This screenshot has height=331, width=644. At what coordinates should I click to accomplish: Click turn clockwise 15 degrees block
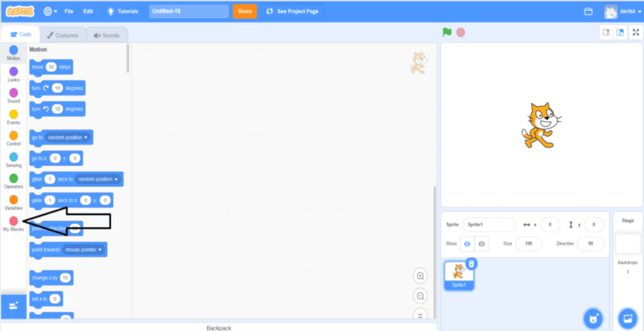[x=57, y=88]
